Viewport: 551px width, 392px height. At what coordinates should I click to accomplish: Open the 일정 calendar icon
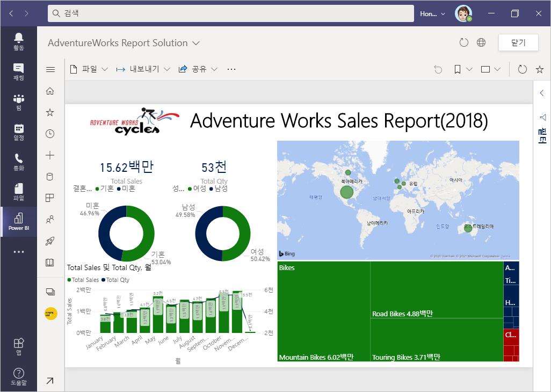tap(19, 132)
